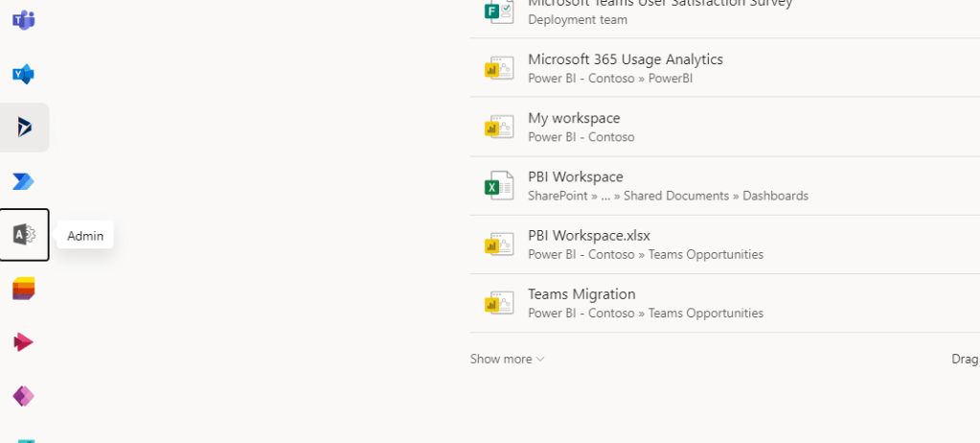The height and width of the screenshot is (443, 980).
Task: Open the Admin center icon
Action: [x=24, y=235]
